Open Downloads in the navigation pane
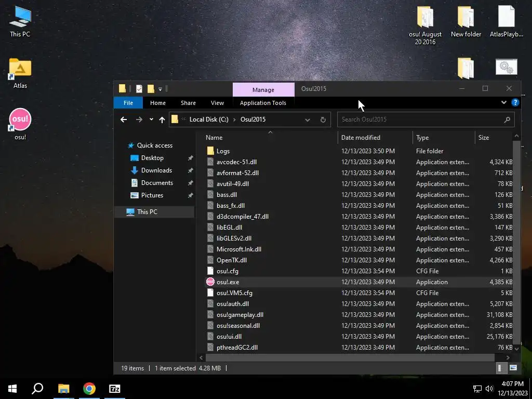 click(156, 170)
